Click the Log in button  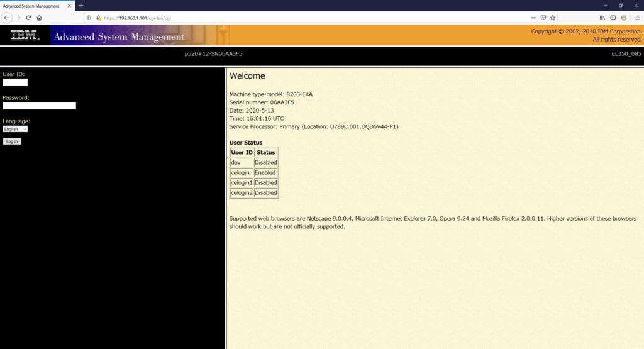coord(12,141)
